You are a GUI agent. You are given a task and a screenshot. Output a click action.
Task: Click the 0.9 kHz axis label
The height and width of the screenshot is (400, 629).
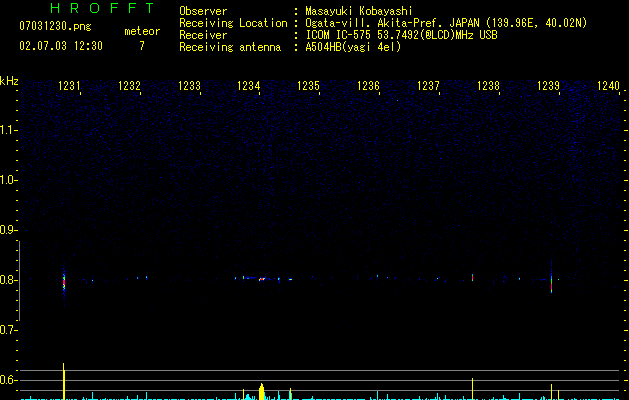pyautogui.click(x=8, y=230)
